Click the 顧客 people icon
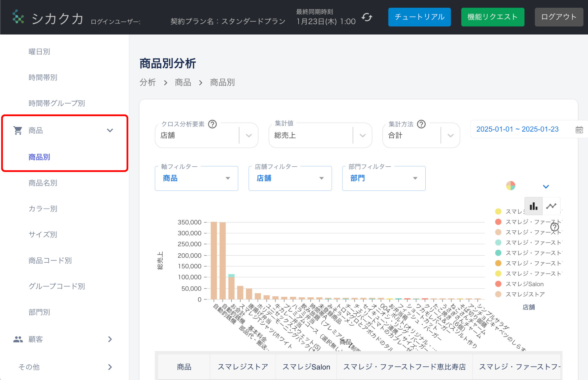 coord(18,339)
